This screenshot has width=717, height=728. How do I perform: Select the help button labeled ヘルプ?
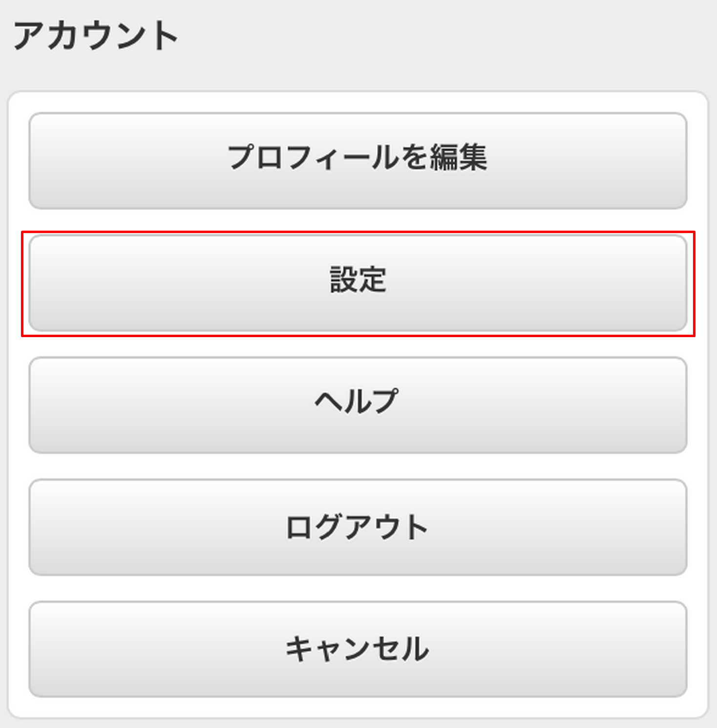(358, 405)
